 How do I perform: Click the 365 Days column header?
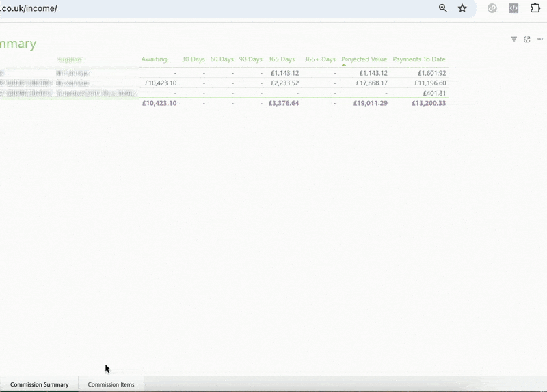click(x=281, y=59)
